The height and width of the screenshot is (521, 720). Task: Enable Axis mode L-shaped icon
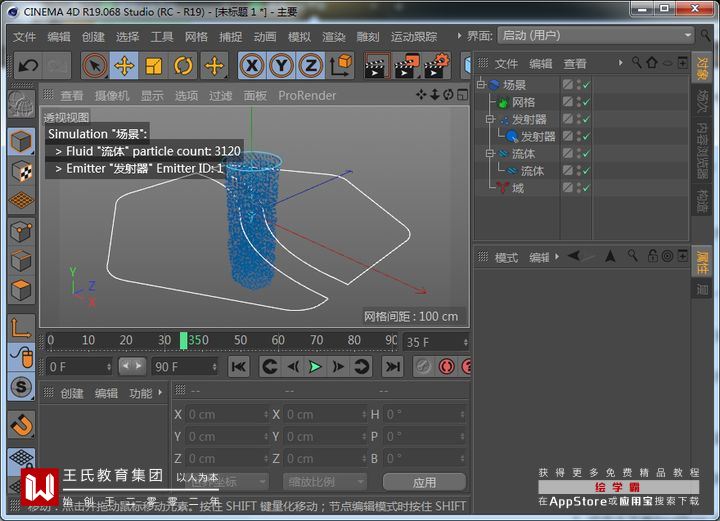coord(21,328)
